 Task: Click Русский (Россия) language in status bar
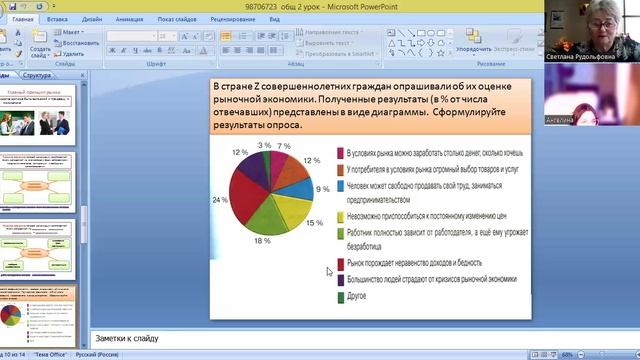tap(97, 355)
